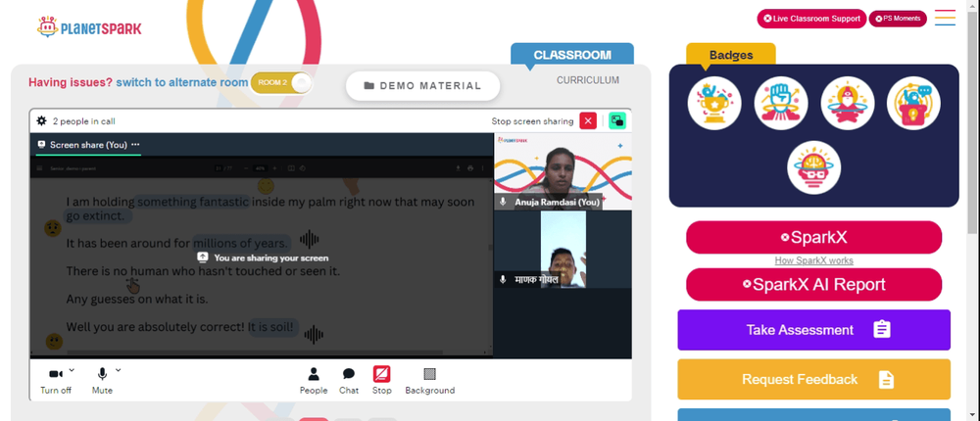Open the call settings gear icon

click(x=41, y=121)
